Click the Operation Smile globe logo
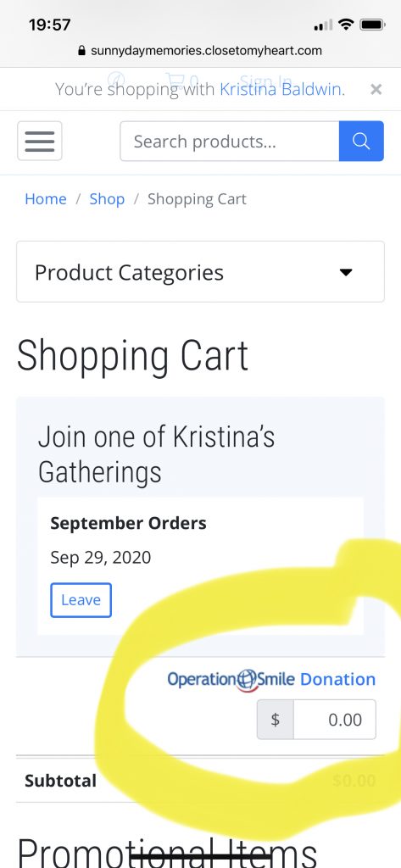Image resolution: width=401 pixels, height=868 pixels. tap(248, 680)
